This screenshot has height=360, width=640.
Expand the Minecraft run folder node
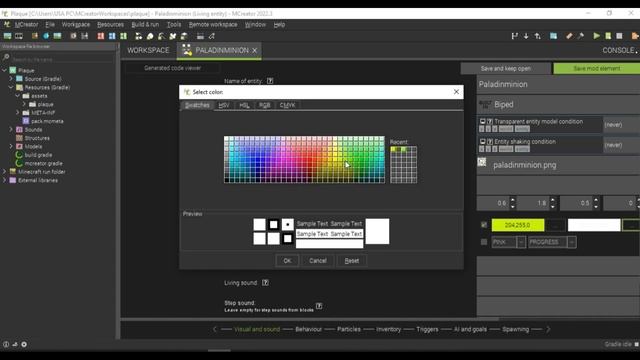tap(4, 172)
